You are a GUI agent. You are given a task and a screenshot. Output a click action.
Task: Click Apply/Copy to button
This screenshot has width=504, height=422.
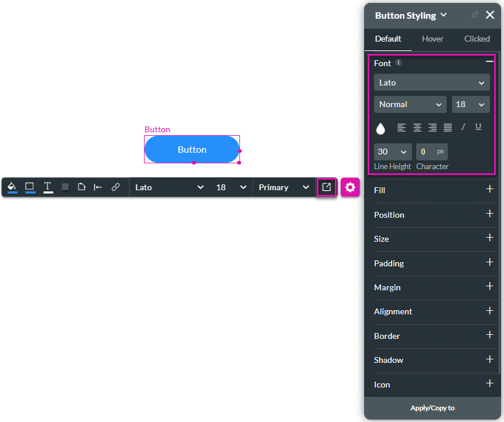tap(433, 408)
